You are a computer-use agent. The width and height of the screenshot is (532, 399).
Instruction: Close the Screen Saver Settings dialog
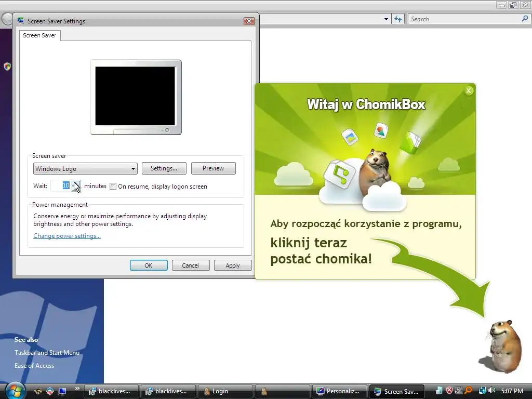coord(249,21)
